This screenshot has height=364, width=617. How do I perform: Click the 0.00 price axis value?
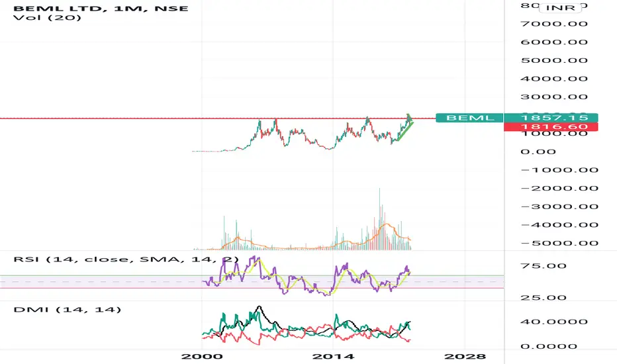click(x=538, y=152)
